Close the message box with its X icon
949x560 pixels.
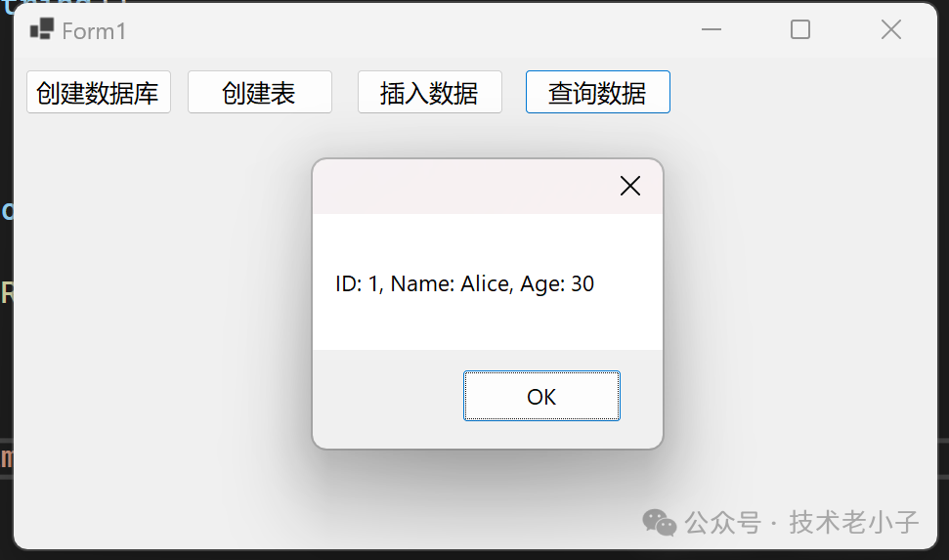point(630,186)
